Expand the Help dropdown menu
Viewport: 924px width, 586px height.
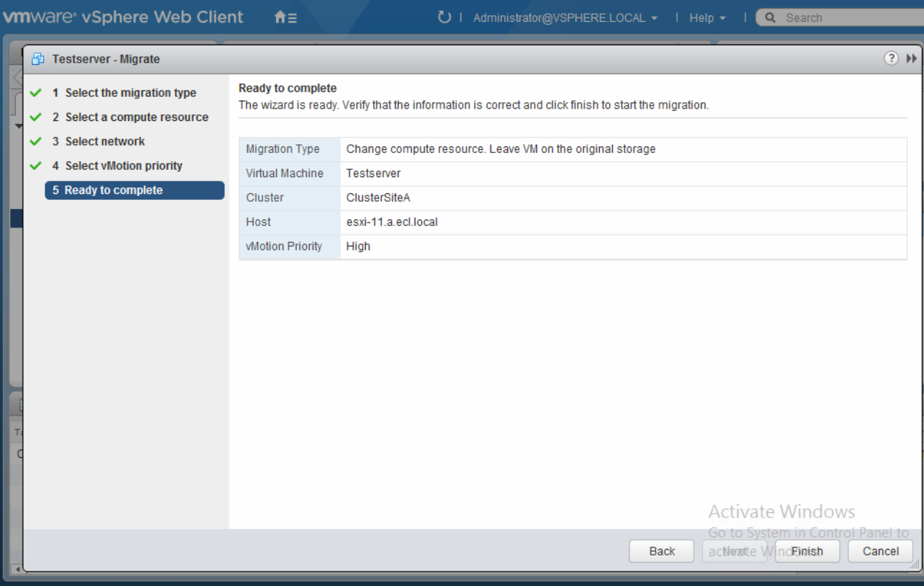[x=707, y=18]
